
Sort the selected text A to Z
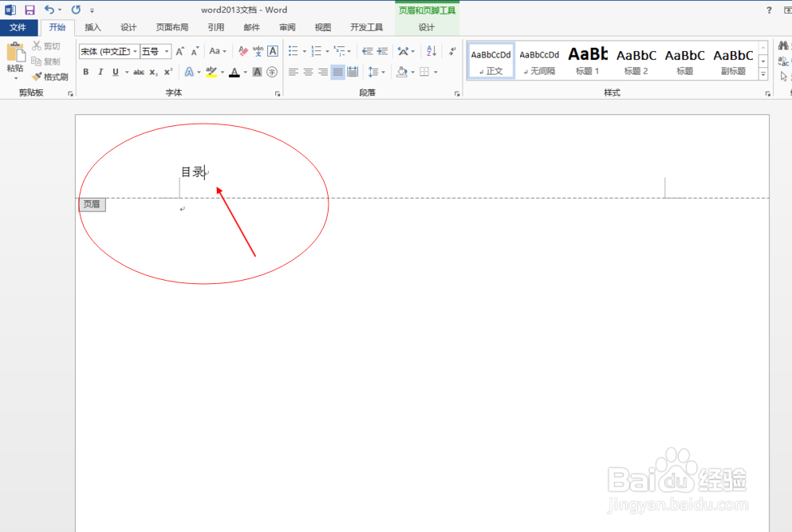pyautogui.click(x=431, y=51)
